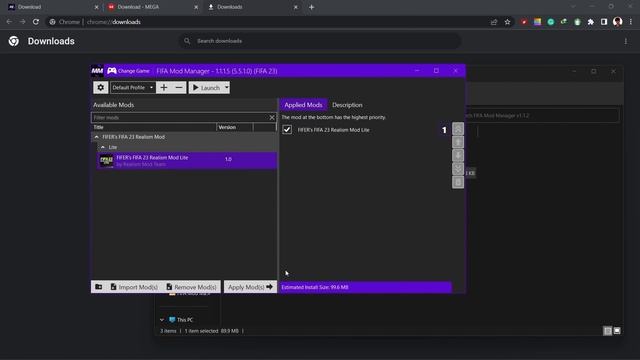
Task: Delete applied mod with trash icon
Action: point(458,182)
